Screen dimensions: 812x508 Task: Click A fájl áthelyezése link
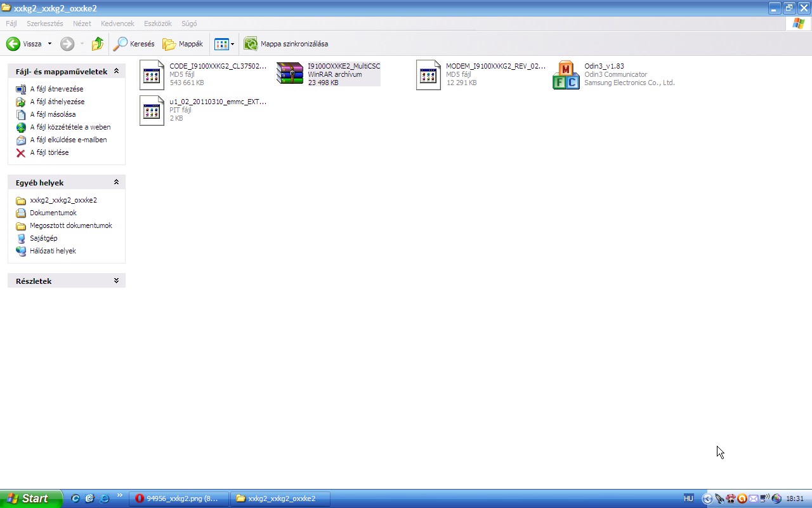coord(57,102)
